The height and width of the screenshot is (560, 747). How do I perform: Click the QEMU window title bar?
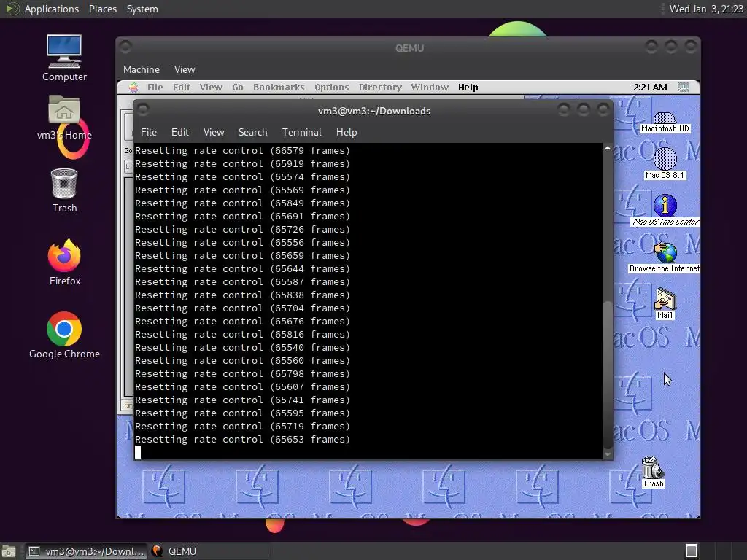click(x=409, y=47)
